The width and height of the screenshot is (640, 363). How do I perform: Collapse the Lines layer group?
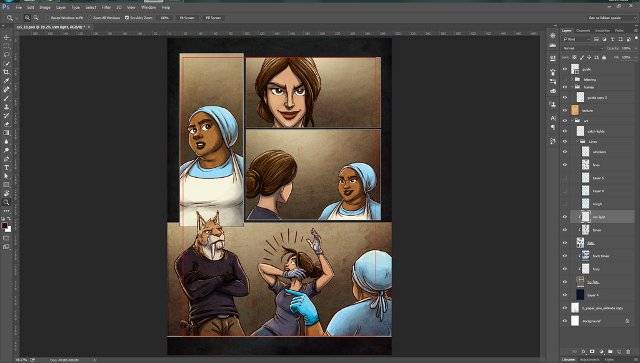coord(578,141)
